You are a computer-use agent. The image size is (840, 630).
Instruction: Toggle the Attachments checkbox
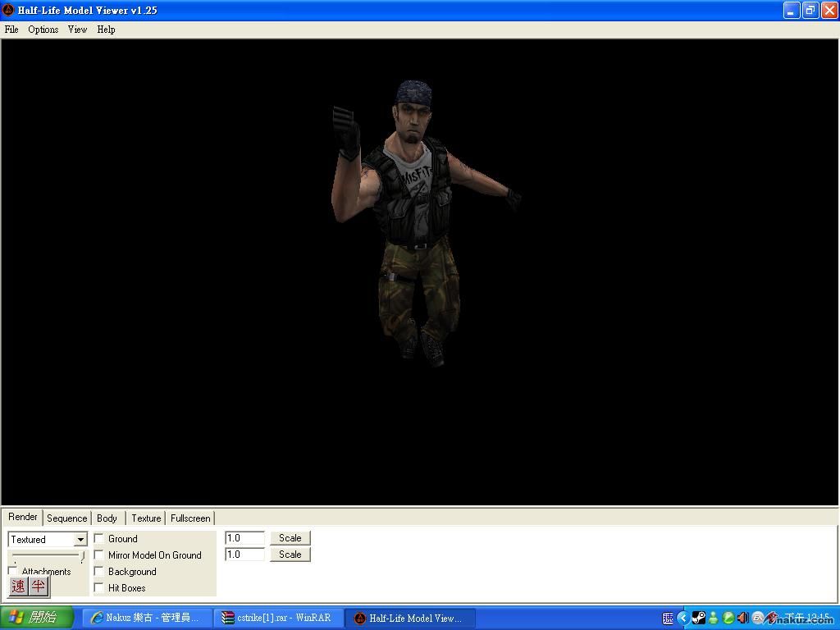tap(13, 571)
